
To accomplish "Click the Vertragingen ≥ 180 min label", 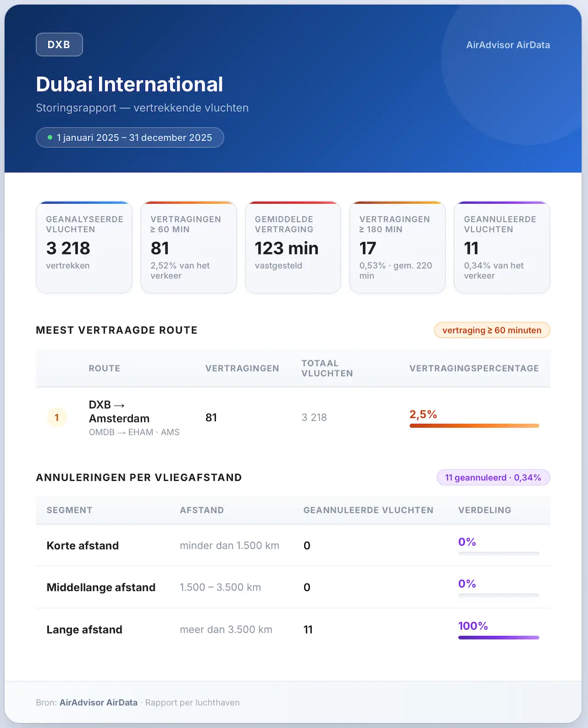I will coord(395,224).
